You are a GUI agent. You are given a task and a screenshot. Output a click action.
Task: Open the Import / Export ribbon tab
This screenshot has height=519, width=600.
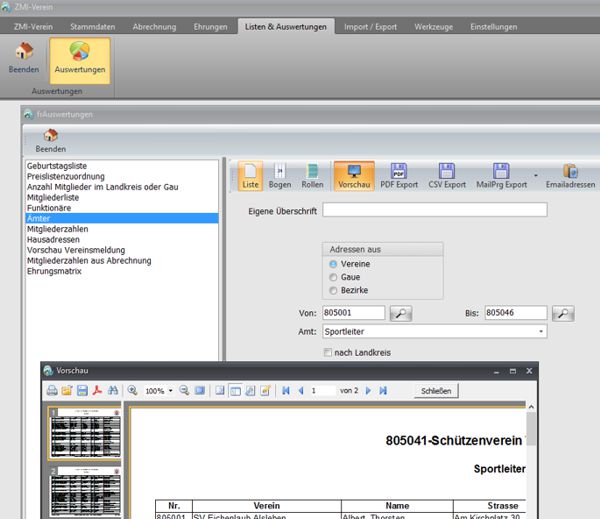(x=370, y=27)
